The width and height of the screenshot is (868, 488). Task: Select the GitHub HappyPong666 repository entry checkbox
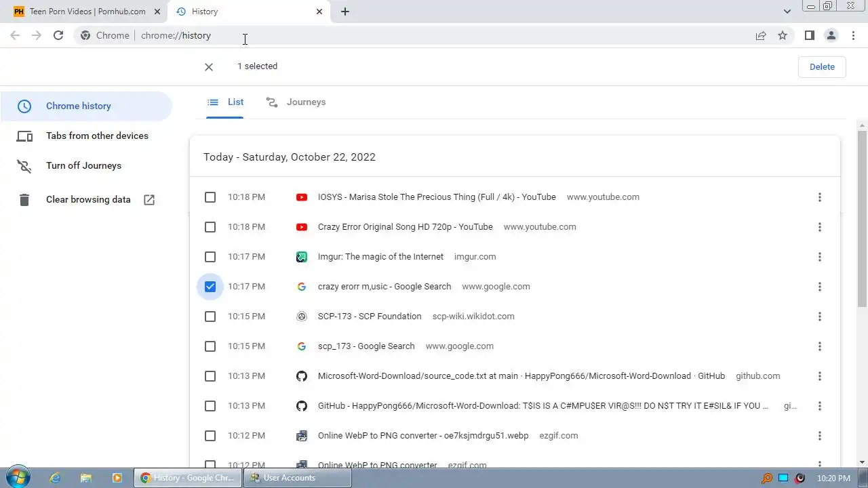[x=210, y=406]
